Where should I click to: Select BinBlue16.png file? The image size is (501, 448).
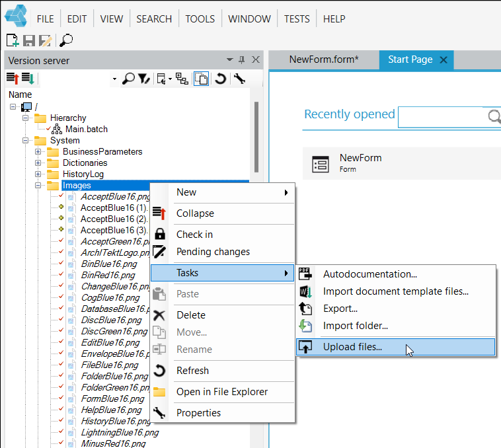pyautogui.click(x=109, y=264)
